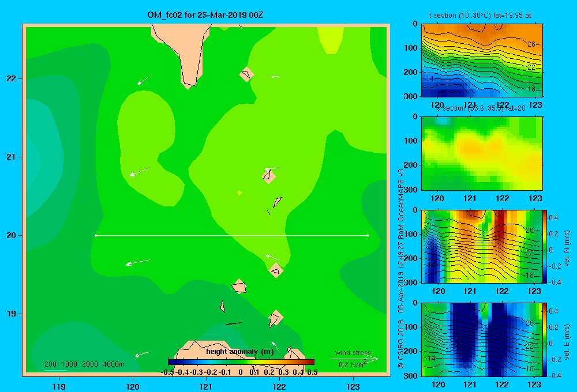The image size is (577, 392).
Task: Click the height anomaly color bar
Action: (241, 362)
